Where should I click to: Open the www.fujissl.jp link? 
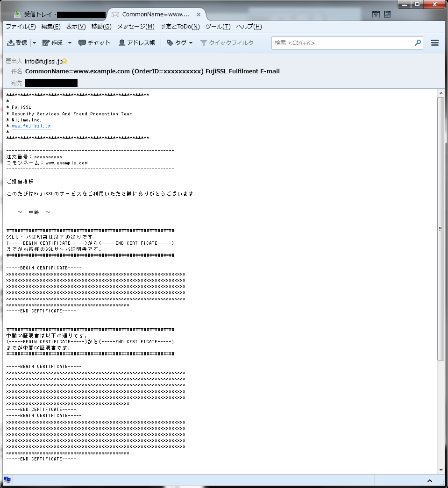31,126
